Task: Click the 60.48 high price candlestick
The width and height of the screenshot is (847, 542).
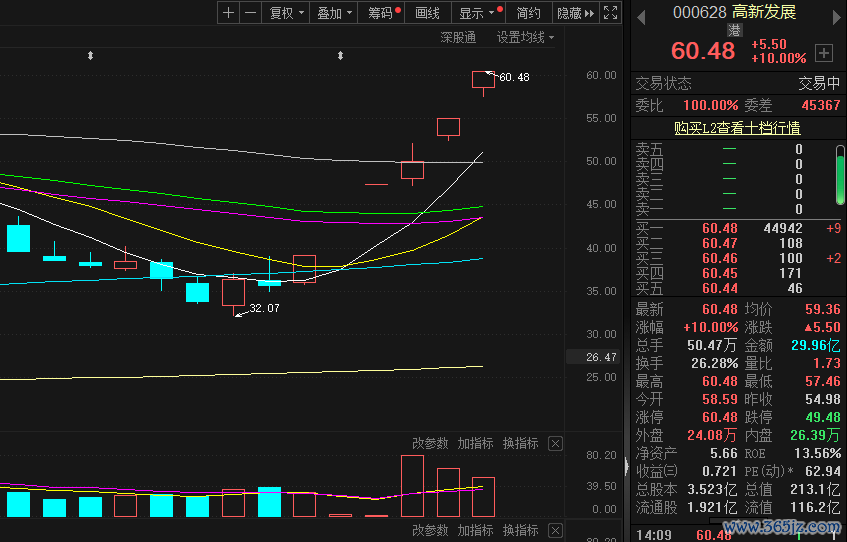Action: (483, 80)
